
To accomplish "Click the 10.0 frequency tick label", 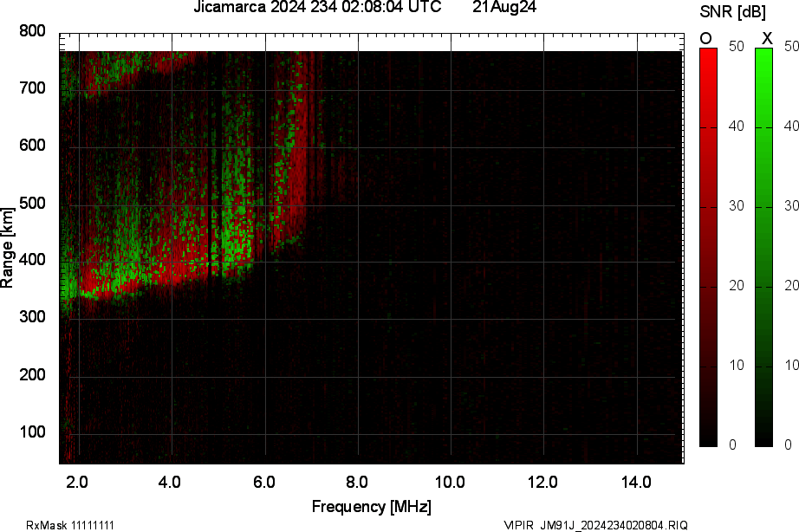I will tap(450, 482).
